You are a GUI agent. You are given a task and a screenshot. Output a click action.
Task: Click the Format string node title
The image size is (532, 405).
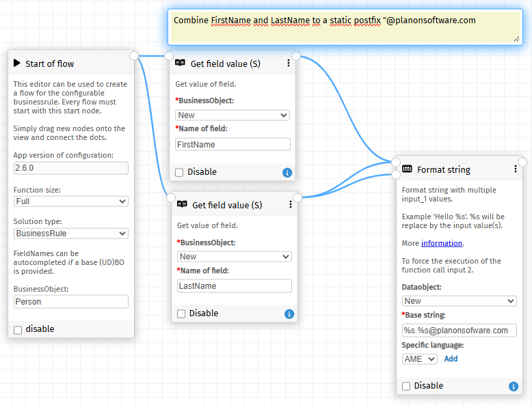443,169
